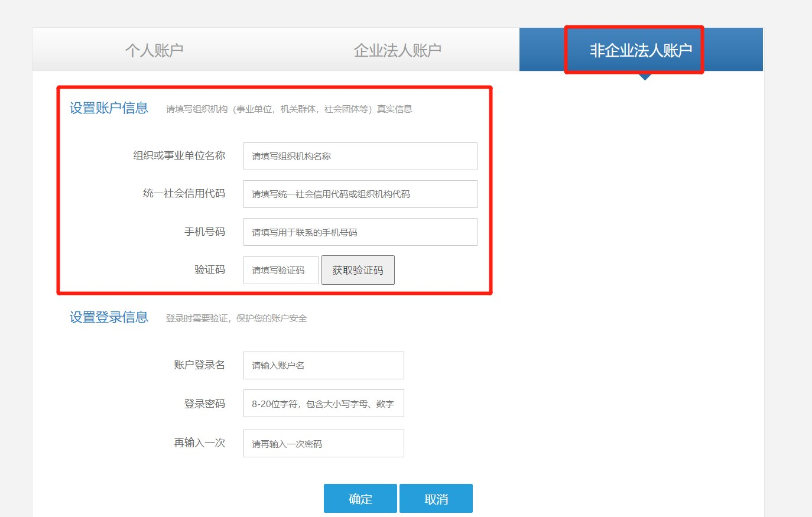Click the 再输入一次 password confirmation field
The image size is (812, 517).
tap(323, 443)
